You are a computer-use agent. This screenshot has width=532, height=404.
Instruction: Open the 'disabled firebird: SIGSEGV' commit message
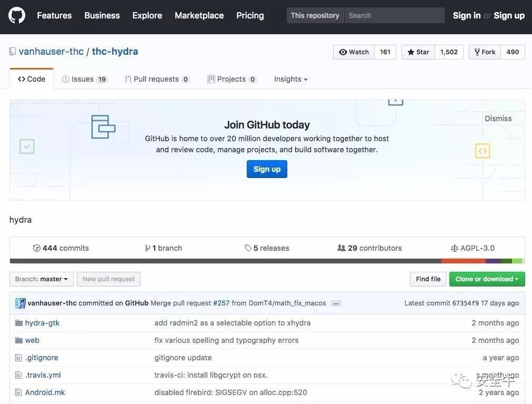point(230,392)
